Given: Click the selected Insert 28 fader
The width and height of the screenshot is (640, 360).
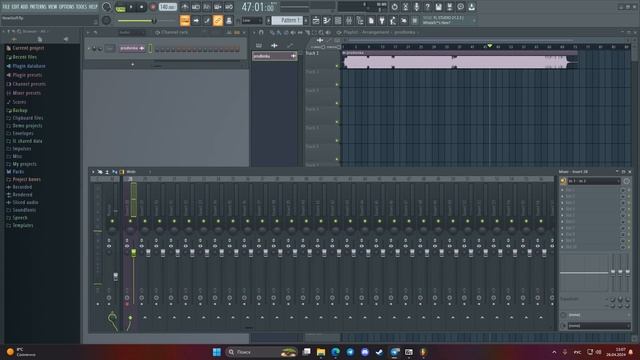Looking at the screenshot, I should (133, 253).
